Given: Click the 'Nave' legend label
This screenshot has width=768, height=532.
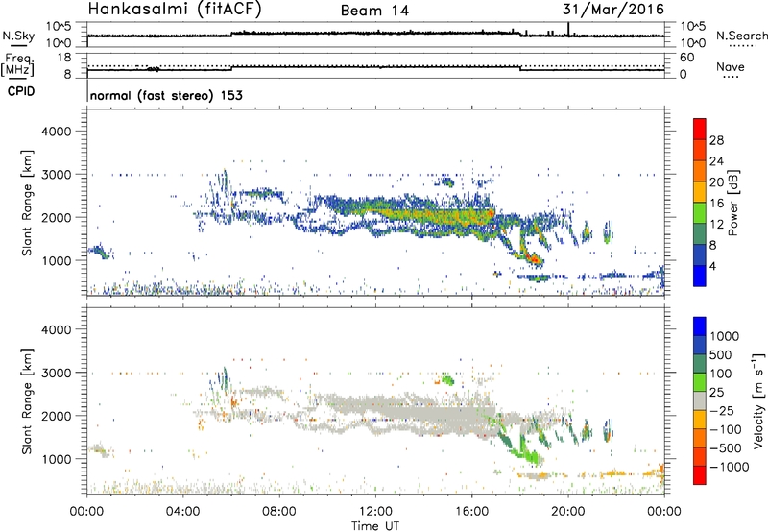Looking at the screenshot, I should (x=731, y=66).
